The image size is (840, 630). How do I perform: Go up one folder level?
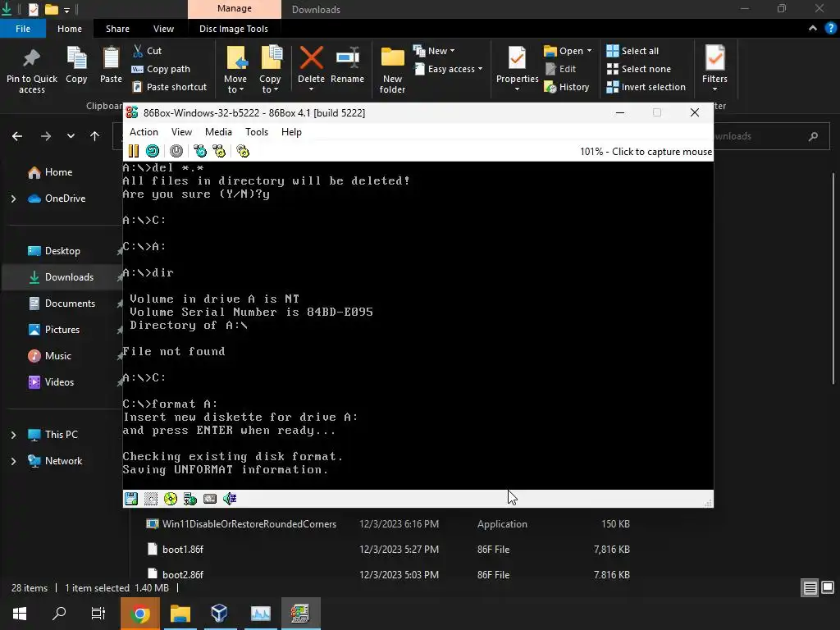95,136
